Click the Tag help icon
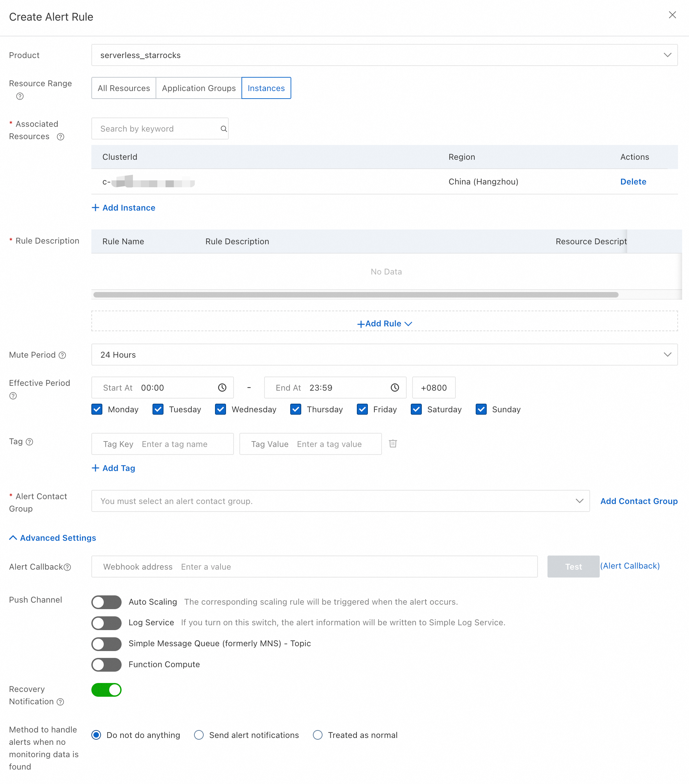The height and width of the screenshot is (784, 689). pyautogui.click(x=30, y=442)
